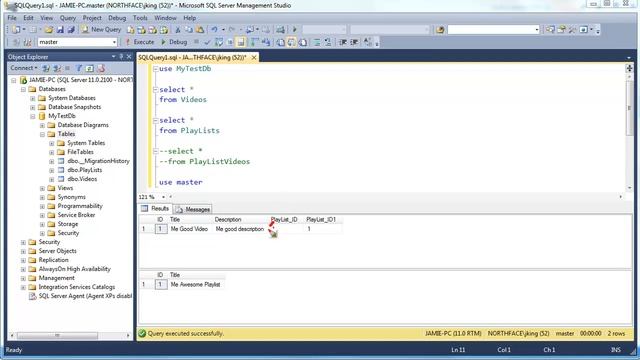The image size is (640, 360).
Task: Select the dbo.__MigrationHistory table
Action: [x=98, y=161]
